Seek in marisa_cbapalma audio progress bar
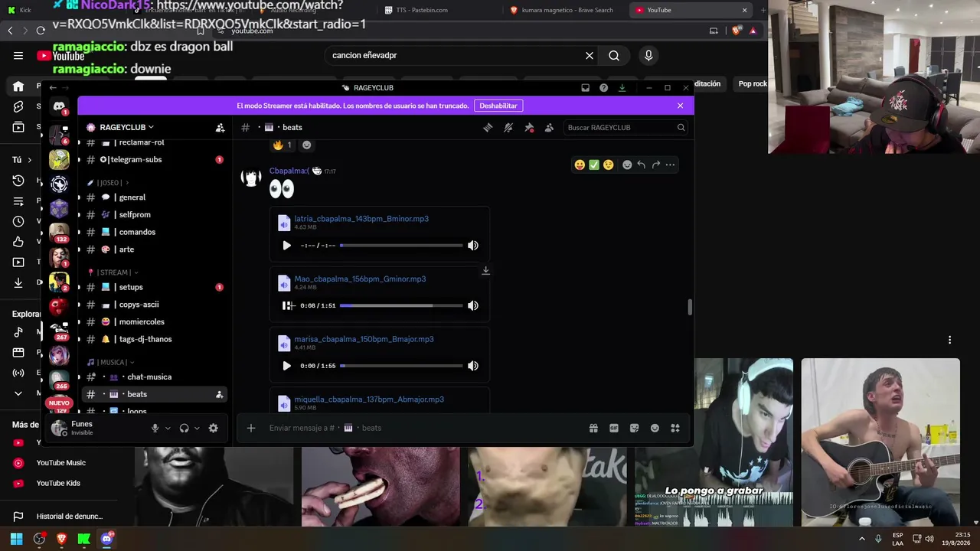980x551 pixels. [401, 366]
